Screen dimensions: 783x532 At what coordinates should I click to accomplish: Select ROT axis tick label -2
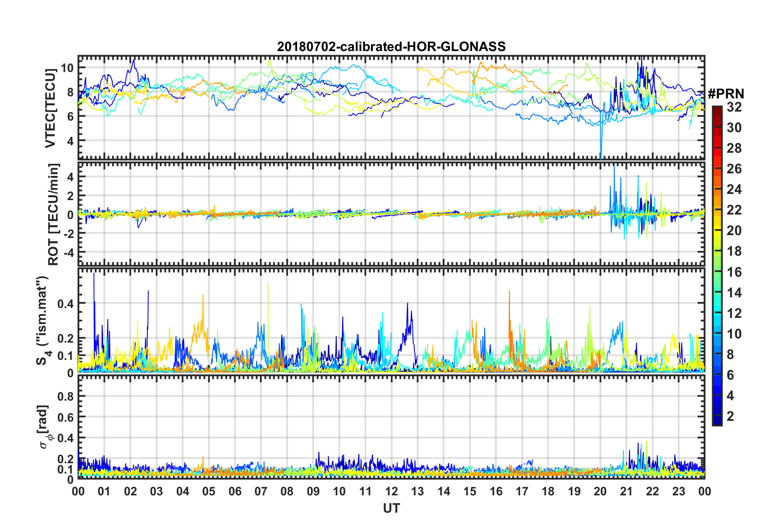[68, 233]
